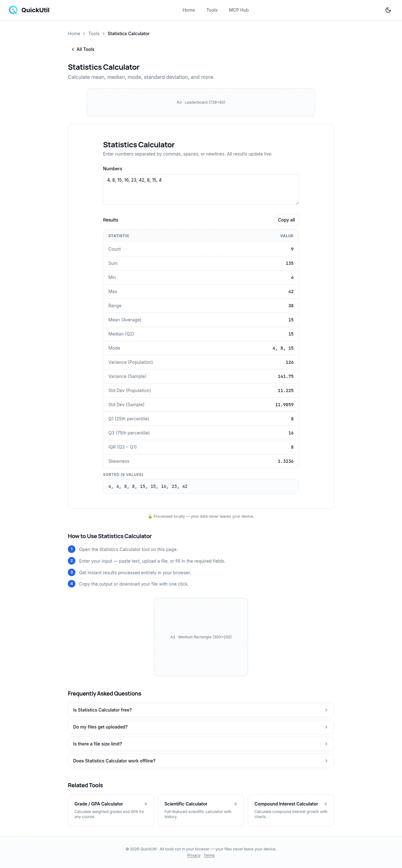Click the Terms link in the footer
Viewport: 402px width, 868px height.
pyautogui.click(x=209, y=855)
